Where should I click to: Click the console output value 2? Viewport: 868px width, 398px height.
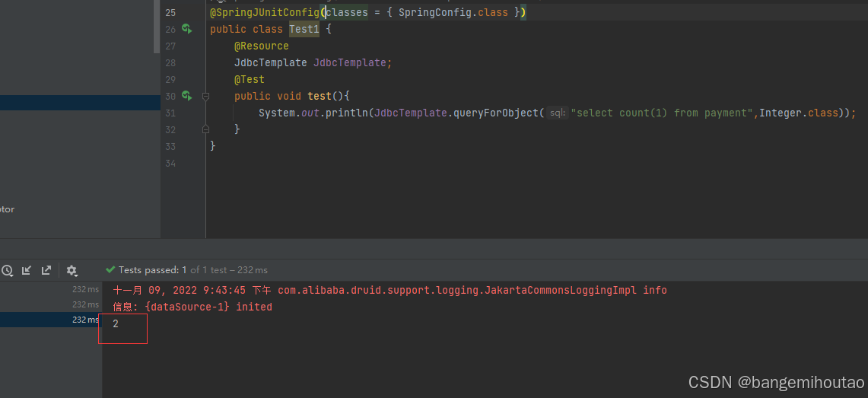coord(116,324)
